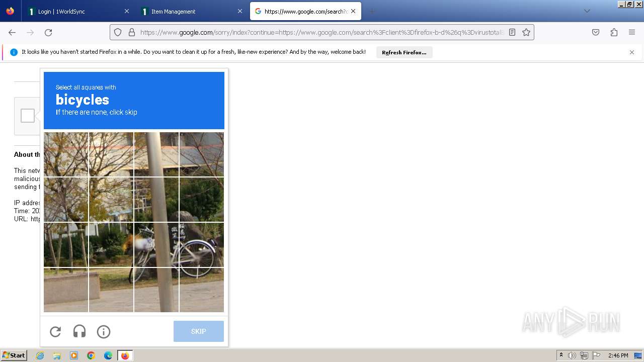Close the Login | 1WorldSync tab
644x362 pixels.
[x=126, y=11]
